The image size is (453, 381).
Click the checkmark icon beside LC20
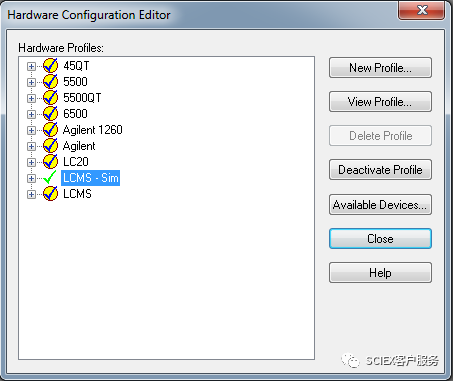point(50,162)
